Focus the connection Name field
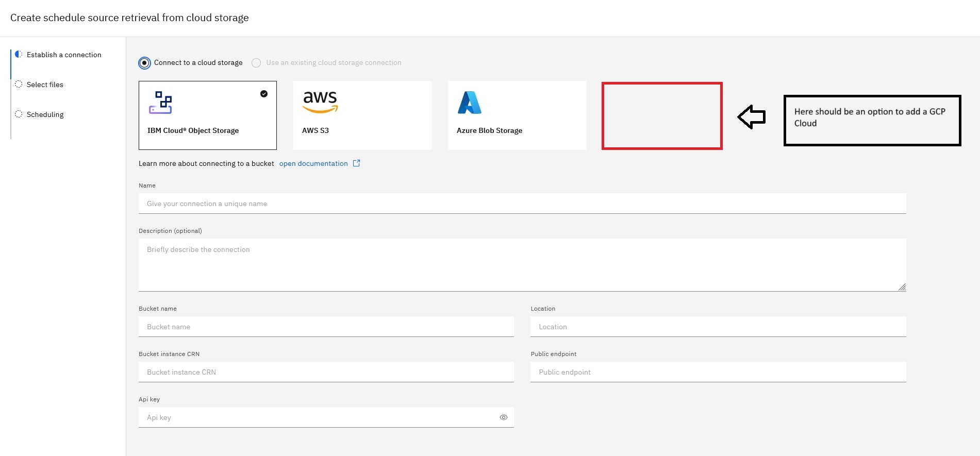 pyautogui.click(x=522, y=204)
